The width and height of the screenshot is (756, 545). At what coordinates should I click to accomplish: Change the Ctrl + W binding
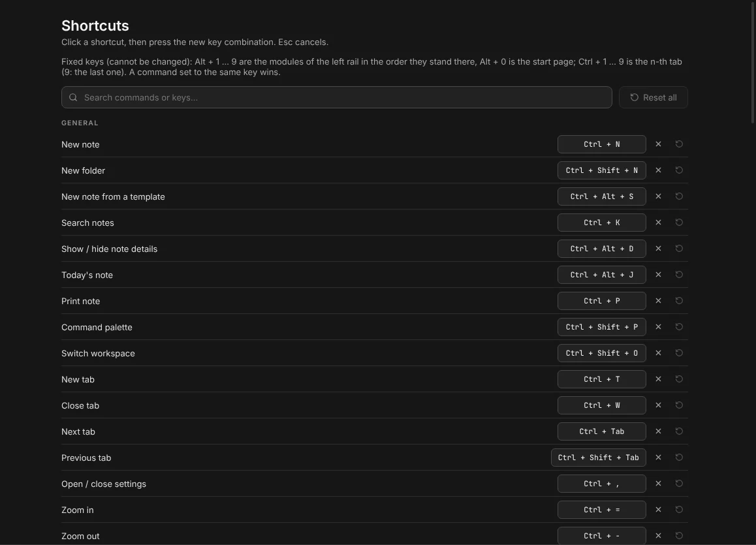point(602,405)
